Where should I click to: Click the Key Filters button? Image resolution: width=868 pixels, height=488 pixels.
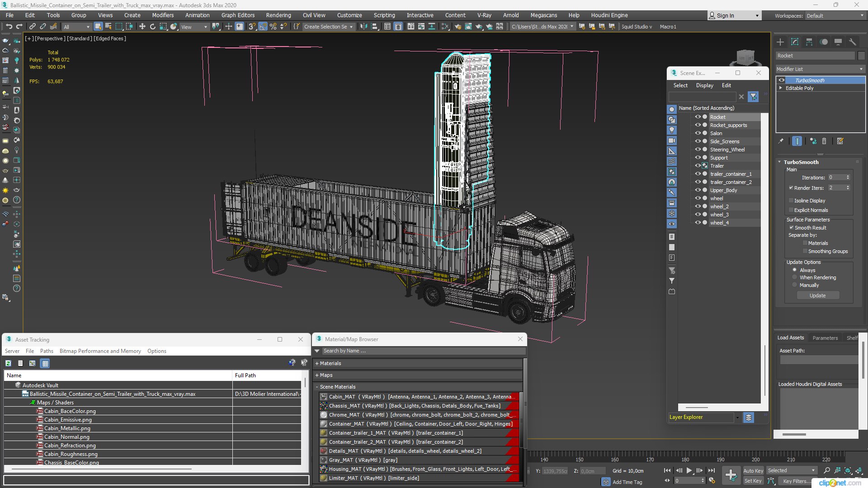[x=797, y=481]
